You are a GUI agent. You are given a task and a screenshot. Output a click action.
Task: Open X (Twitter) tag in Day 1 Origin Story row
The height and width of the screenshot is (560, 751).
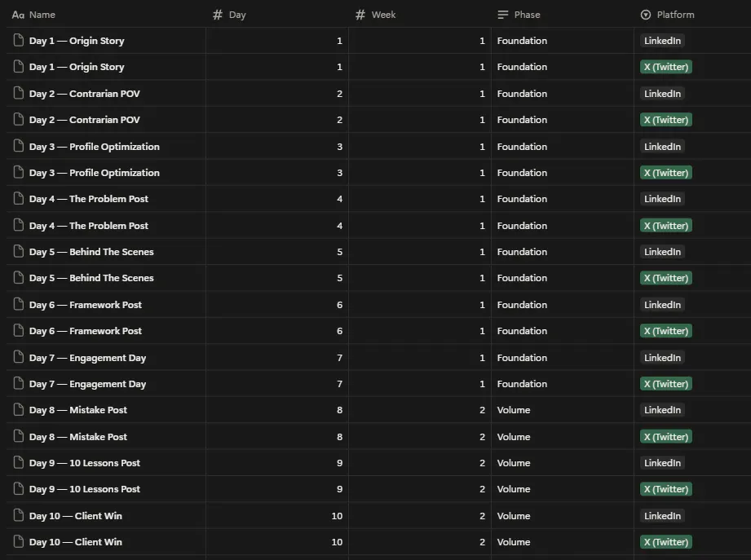[666, 67]
